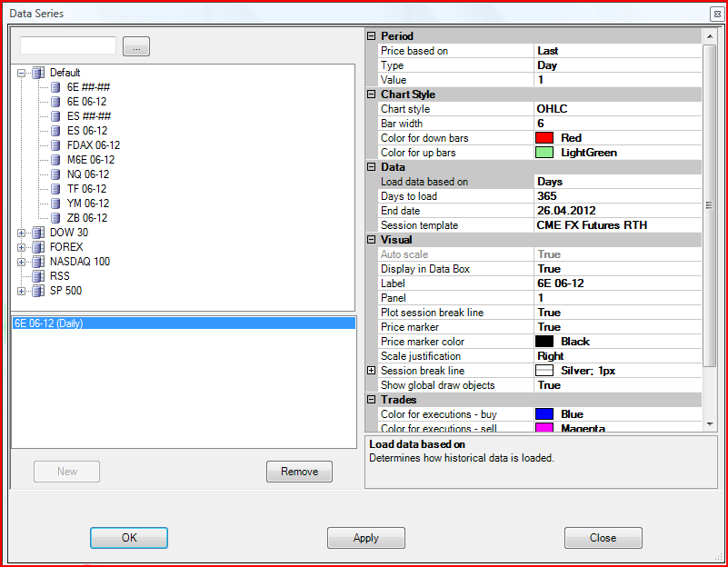This screenshot has width=728, height=567.
Task: Click the 6E 06-12 instrument icon
Action: pyautogui.click(x=55, y=102)
